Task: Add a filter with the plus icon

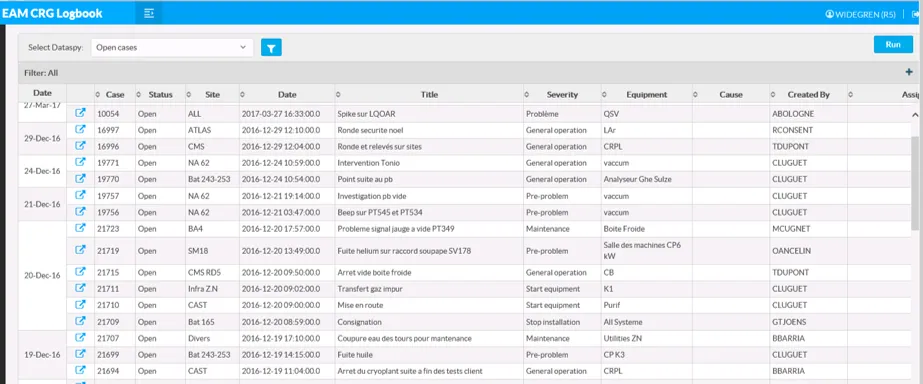Action: point(908,72)
